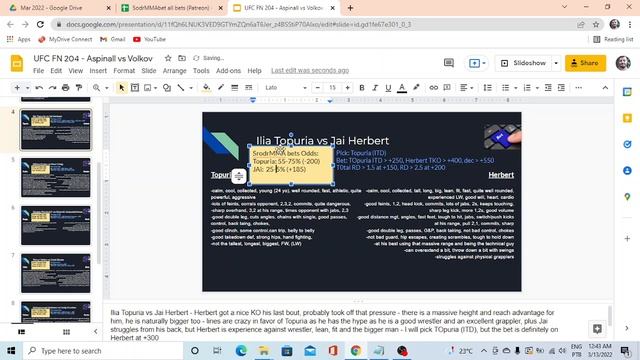Viewport: 640px width, 360px height.
Task: Click the Border weight icon
Action: (234, 88)
